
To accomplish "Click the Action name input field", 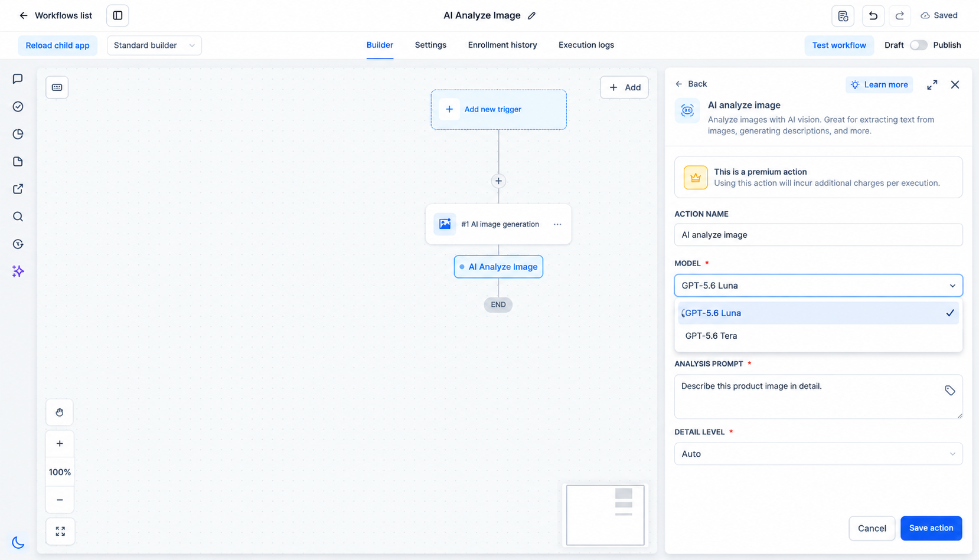I will point(818,235).
